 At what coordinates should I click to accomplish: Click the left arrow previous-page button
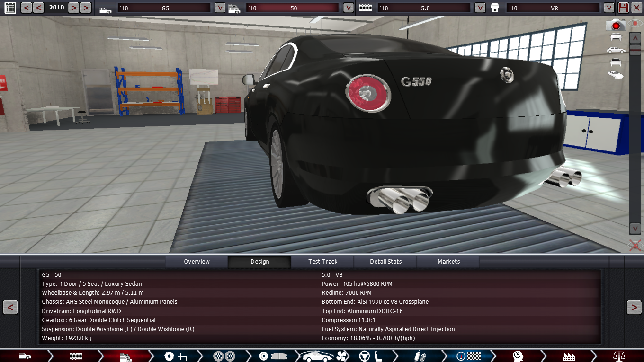point(10,307)
